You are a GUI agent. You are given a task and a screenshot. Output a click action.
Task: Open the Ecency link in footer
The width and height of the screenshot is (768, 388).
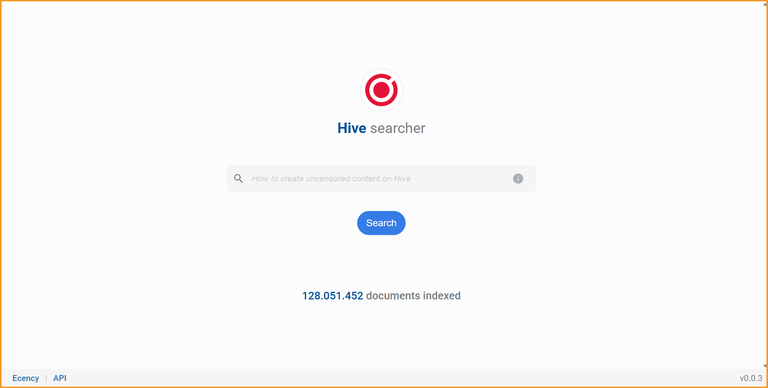pyautogui.click(x=25, y=378)
